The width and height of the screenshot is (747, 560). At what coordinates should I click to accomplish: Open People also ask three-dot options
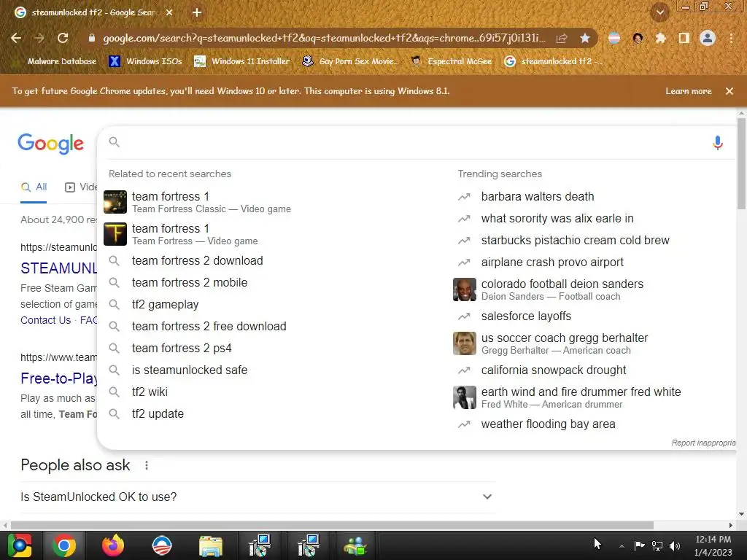pyautogui.click(x=146, y=465)
